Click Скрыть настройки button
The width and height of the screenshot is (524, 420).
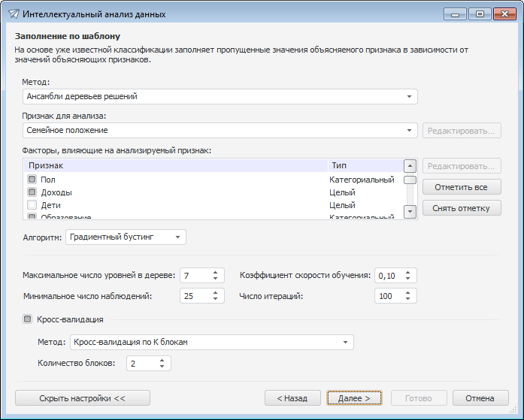click(83, 398)
